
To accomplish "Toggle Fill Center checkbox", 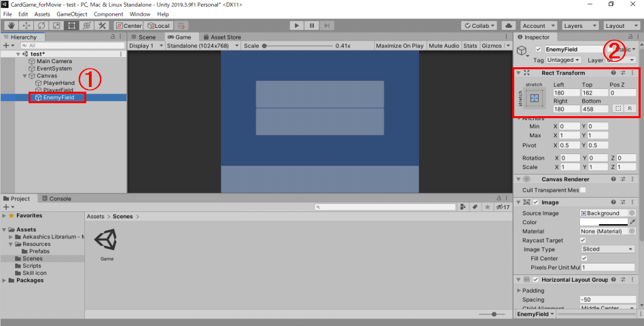I will click(x=584, y=258).
